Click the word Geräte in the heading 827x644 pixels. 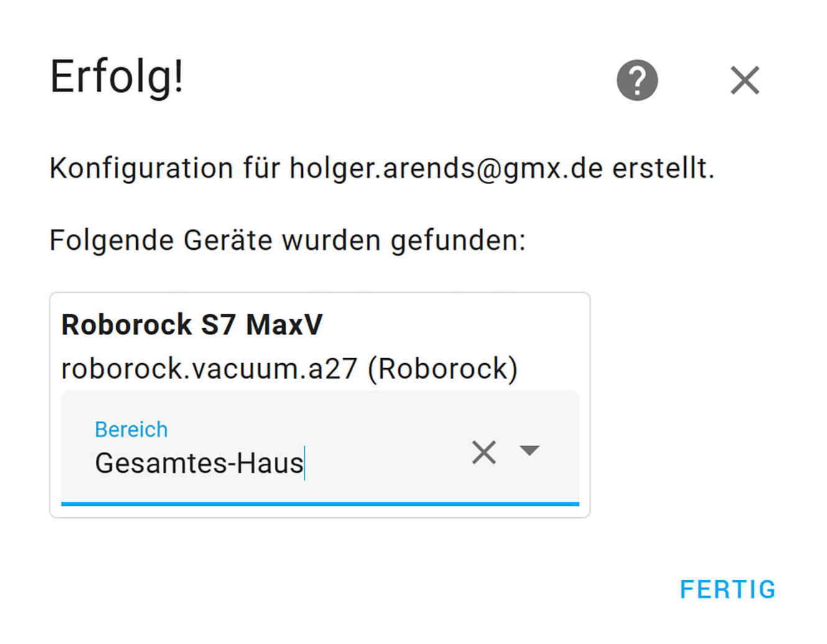coord(228,241)
